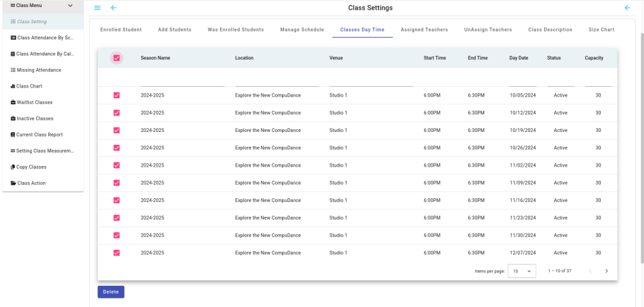
Task: Open Copy Classes from sidebar
Action: [43, 167]
